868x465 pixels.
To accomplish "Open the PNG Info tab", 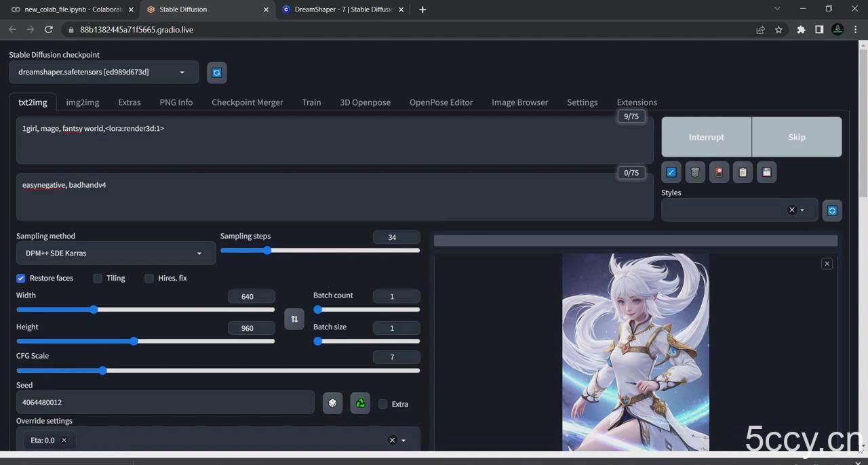I will click(x=176, y=102).
